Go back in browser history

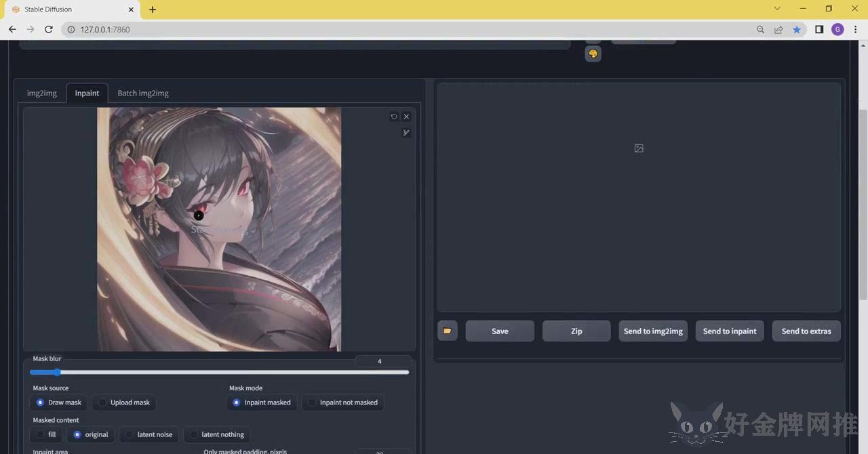coord(12,29)
